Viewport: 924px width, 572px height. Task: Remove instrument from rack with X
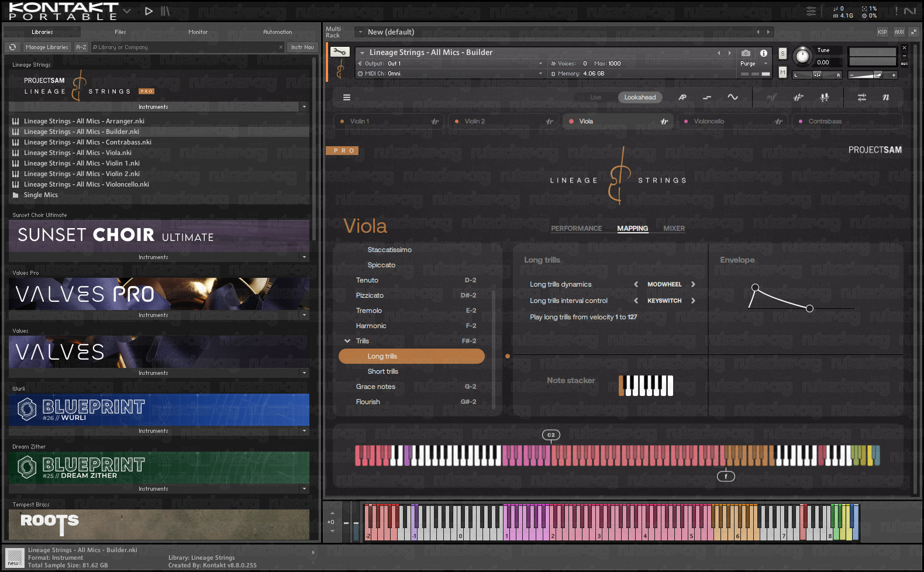click(904, 48)
